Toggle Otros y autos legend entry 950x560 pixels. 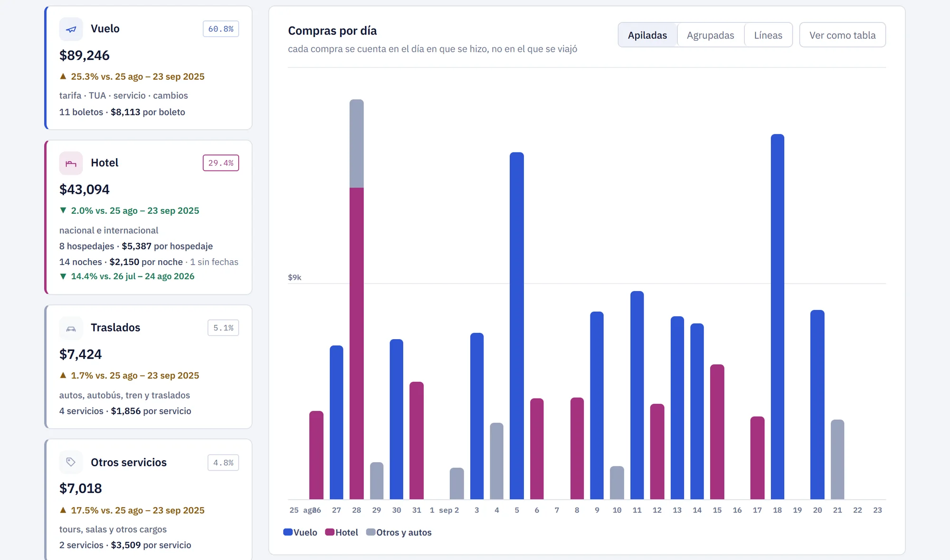(x=399, y=532)
